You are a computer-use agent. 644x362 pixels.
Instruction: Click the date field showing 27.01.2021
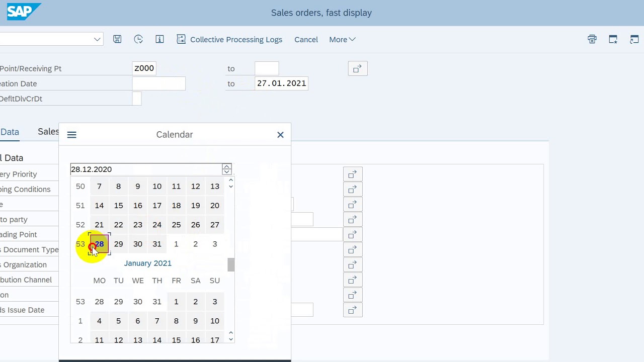point(281,83)
